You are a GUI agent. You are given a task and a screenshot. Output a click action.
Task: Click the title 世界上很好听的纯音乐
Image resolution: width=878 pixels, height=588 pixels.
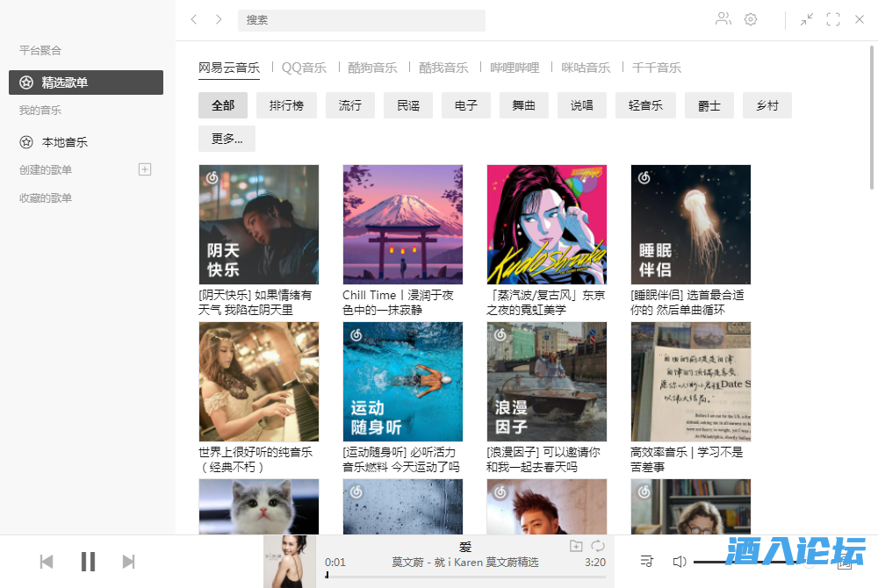[x=255, y=459]
